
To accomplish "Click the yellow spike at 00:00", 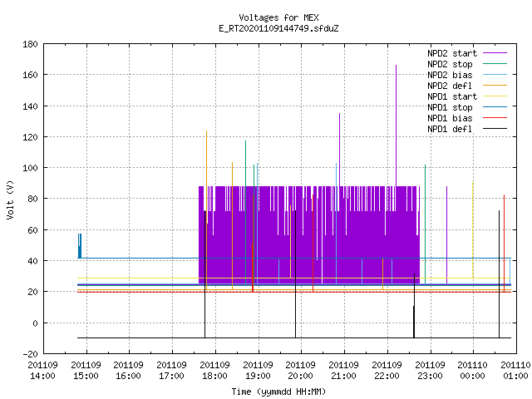I will (x=473, y=229).
